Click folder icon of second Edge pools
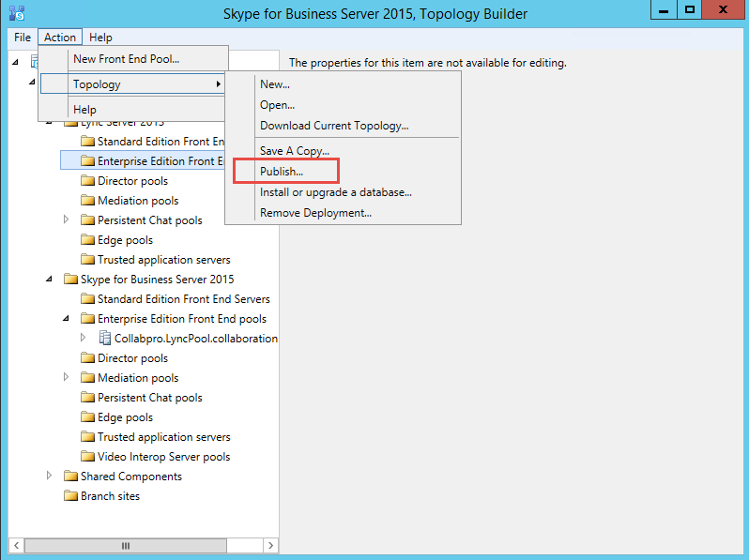Image resolution: width=749 pixels, height=560 pixels. pyautogui.click(x=87, y=416)
